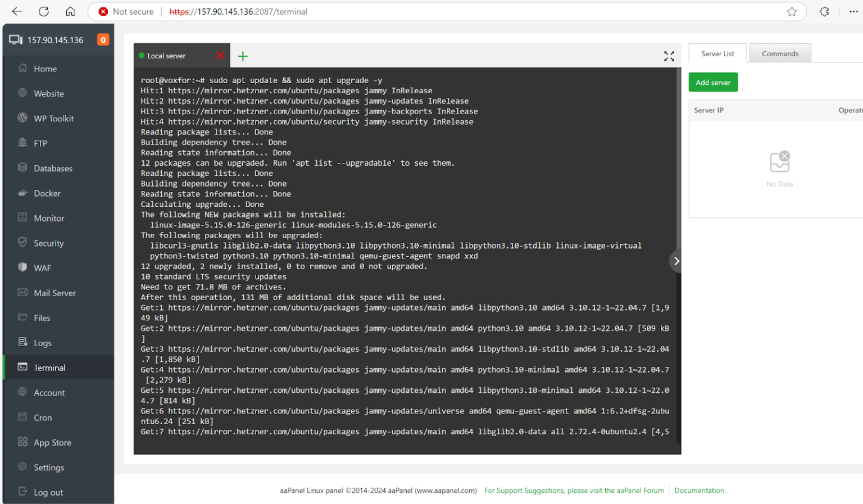Switch to the Commands tab

[780, 53]
